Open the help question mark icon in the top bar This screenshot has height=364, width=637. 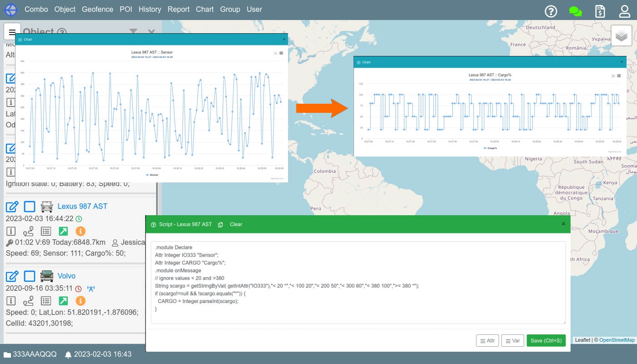[551, 11]
